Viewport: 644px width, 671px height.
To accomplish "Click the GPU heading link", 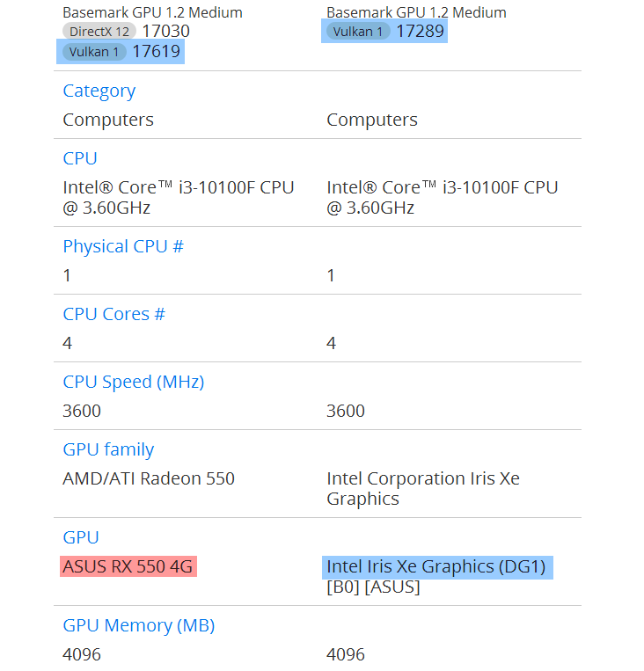I will [81, 537].
